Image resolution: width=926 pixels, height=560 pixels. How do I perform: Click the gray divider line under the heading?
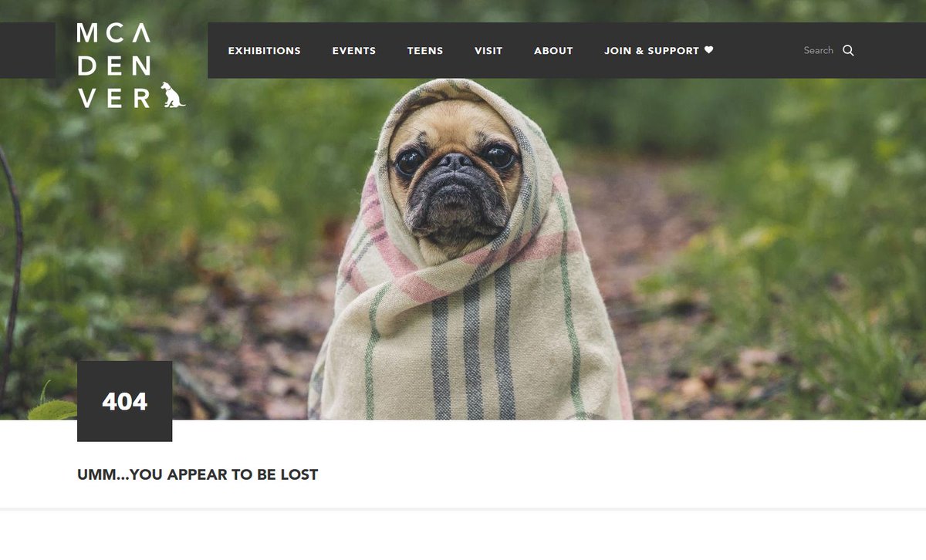coord(463,509)
